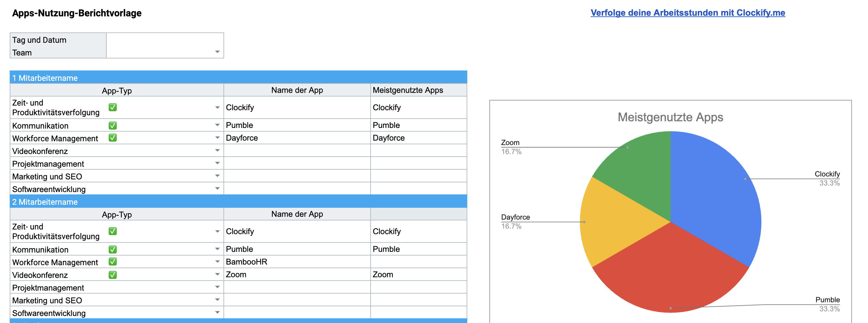Select employee 1 Dayforce app name cell

(297, 138)
